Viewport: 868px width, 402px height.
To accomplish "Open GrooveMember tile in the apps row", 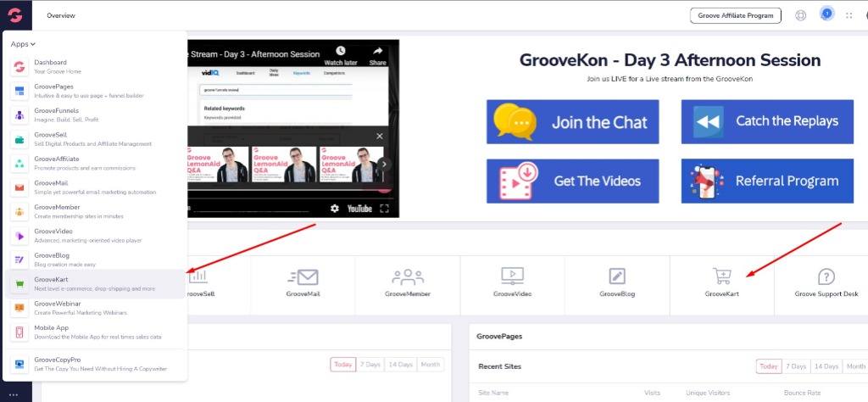I will [408, 285].
